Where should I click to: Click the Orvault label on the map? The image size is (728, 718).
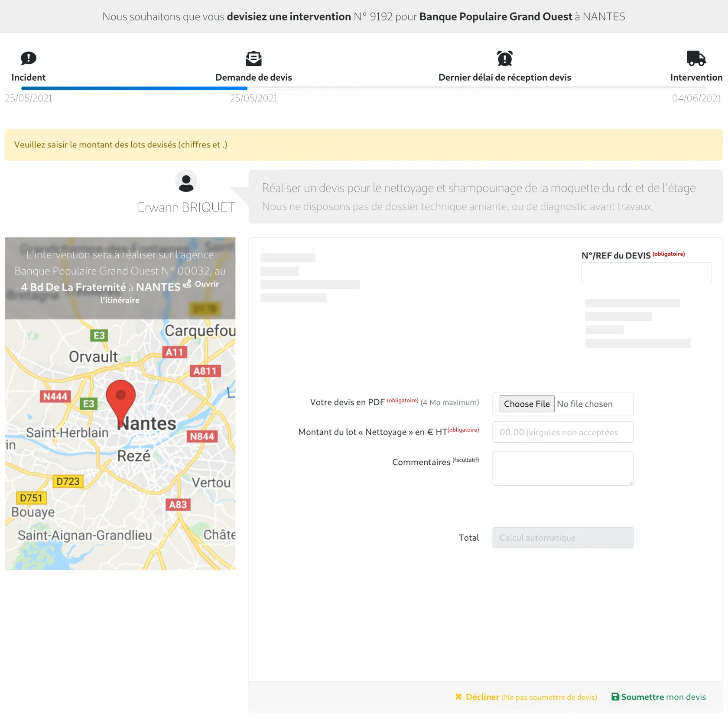tap(93, 357)
